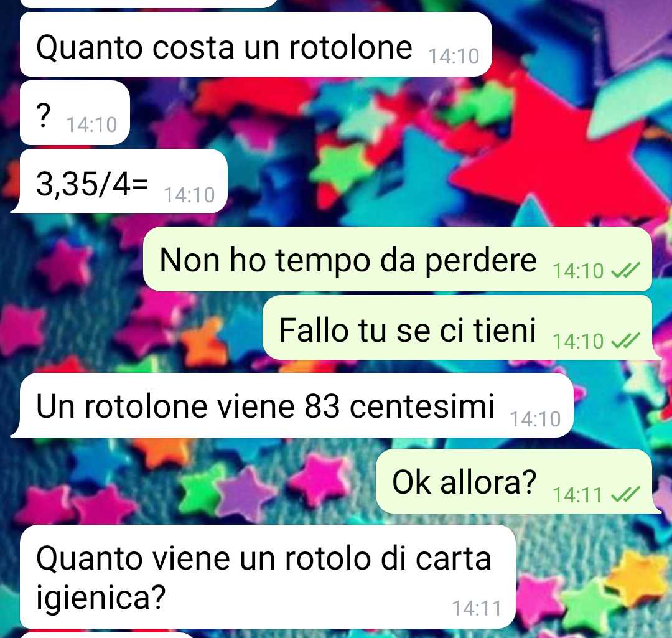
Task: Tap the 14:10 timestamp on the '83 centesimi' message
Action: pos(535,419)
